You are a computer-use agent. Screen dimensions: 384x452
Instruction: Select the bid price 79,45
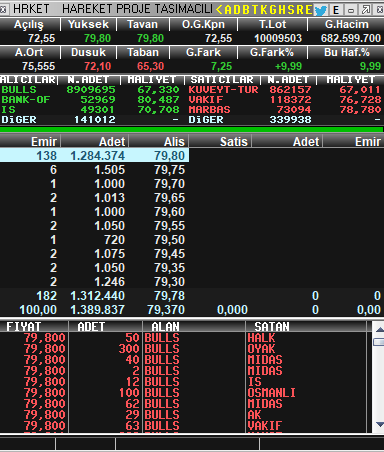click(x=169, y=254)
